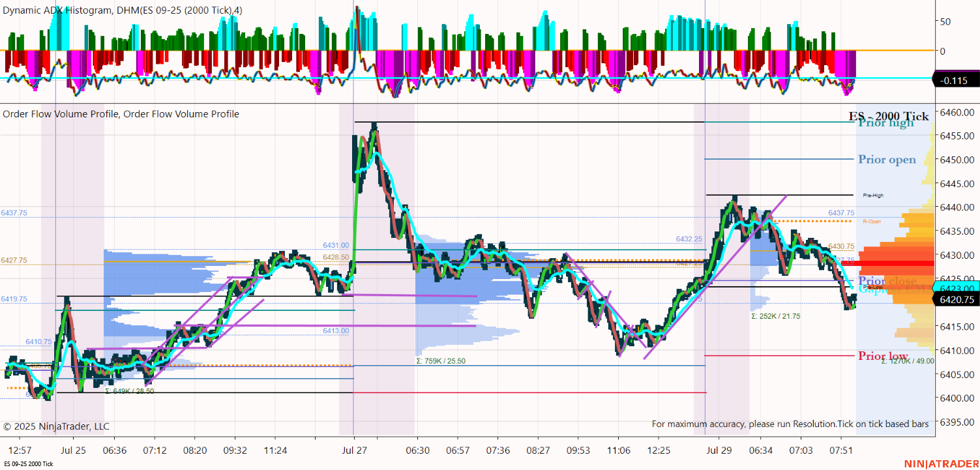The width and height of the screenshot is (980, 470).
Task: Click the black 6420.75 last price marker
Action: (x=957, y=300)
